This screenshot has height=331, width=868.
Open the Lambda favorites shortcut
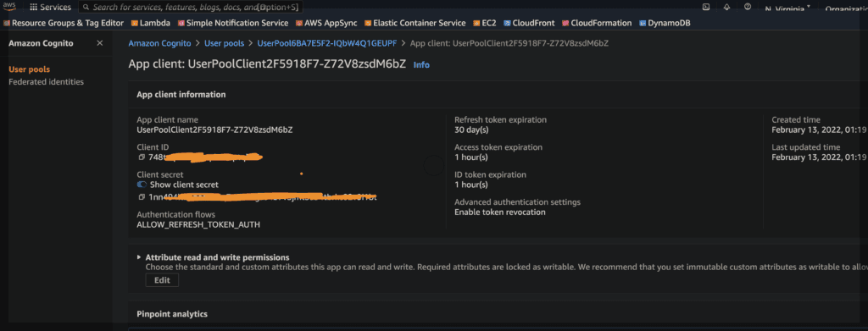click(151, 23)
